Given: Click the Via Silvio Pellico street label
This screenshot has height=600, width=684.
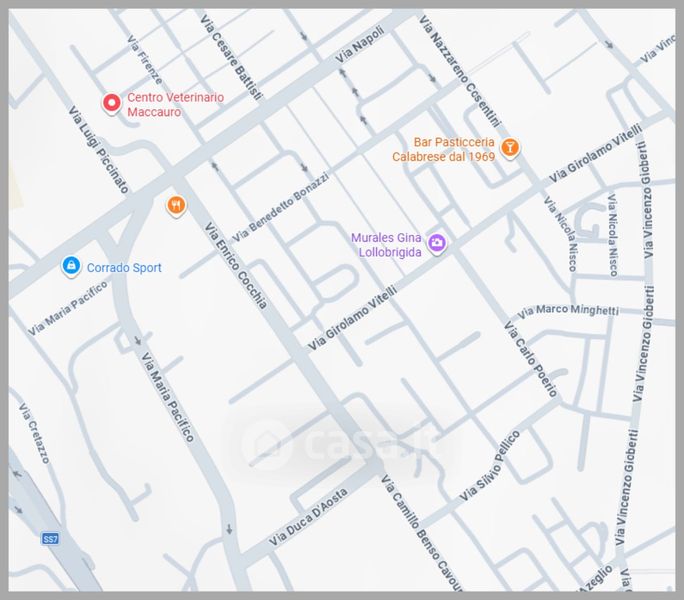Looking at the screenshot, I should pos(490,466).
